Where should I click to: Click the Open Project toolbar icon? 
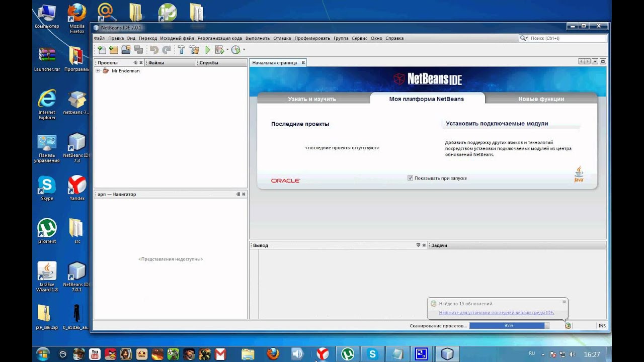(x=126, y=50)
